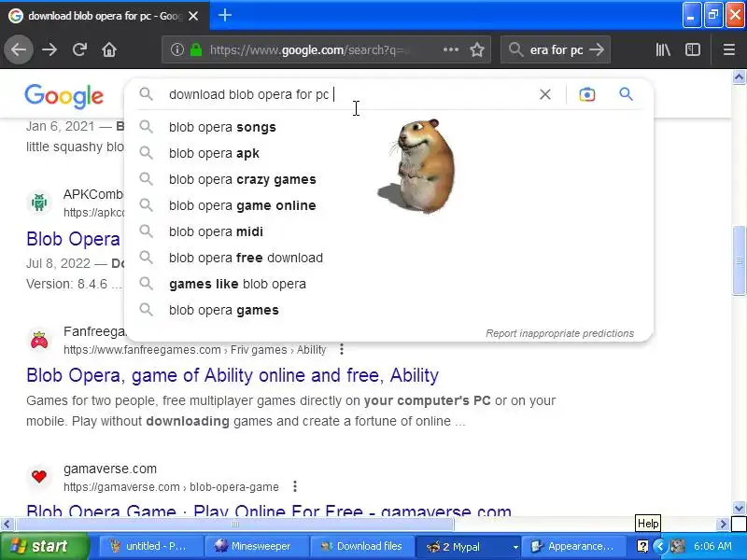Open the hamburger application menu
Screen dimensions: 747x560
click(x=729, y=49)
